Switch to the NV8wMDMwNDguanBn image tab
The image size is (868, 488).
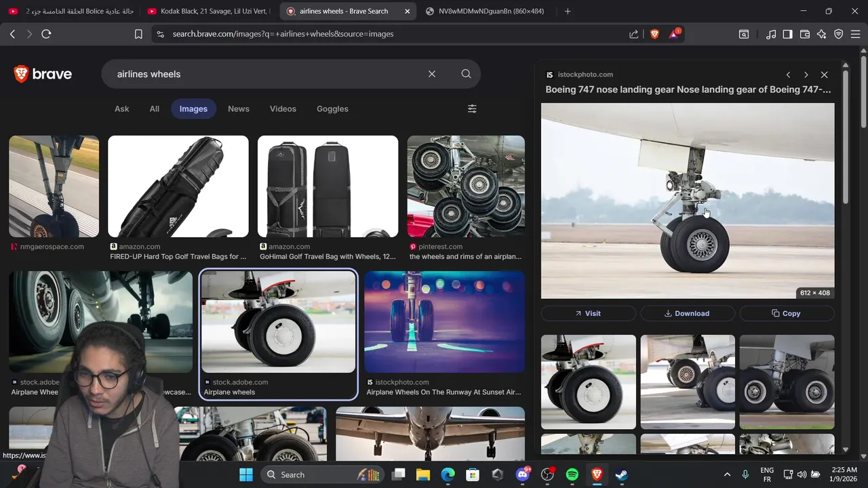point(486,11)
